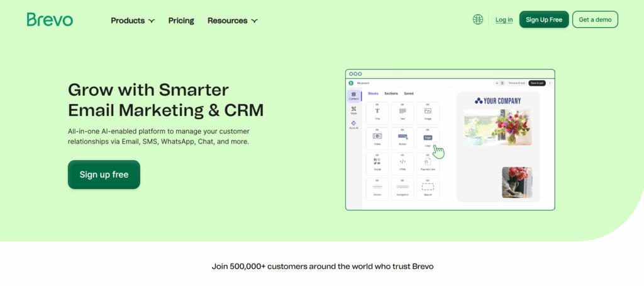Click the Get a demo button
The height and width of the screenshot is (286, 644).
[595, 20]
